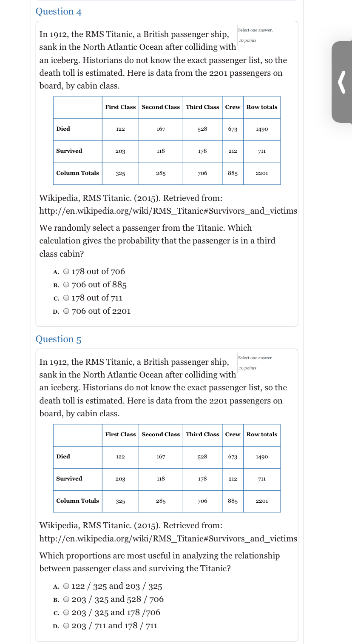The width and height of the screenshot is (352, 644).
Task: Select answer D '203 / 711 and 178 / 711'
Action: pos(66,626)
